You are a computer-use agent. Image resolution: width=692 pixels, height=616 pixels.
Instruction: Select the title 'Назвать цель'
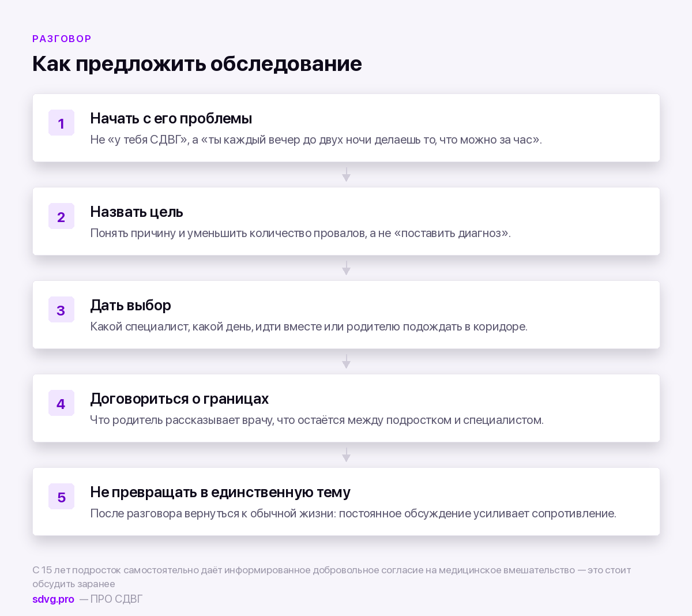tap(137, 212)
